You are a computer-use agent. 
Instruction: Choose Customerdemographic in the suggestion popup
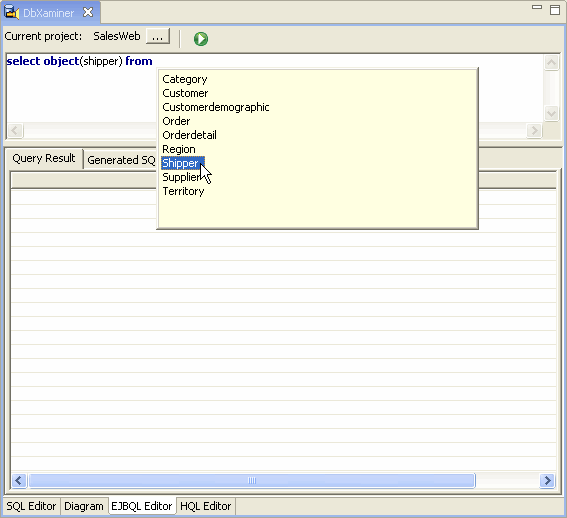pos(216,107)
